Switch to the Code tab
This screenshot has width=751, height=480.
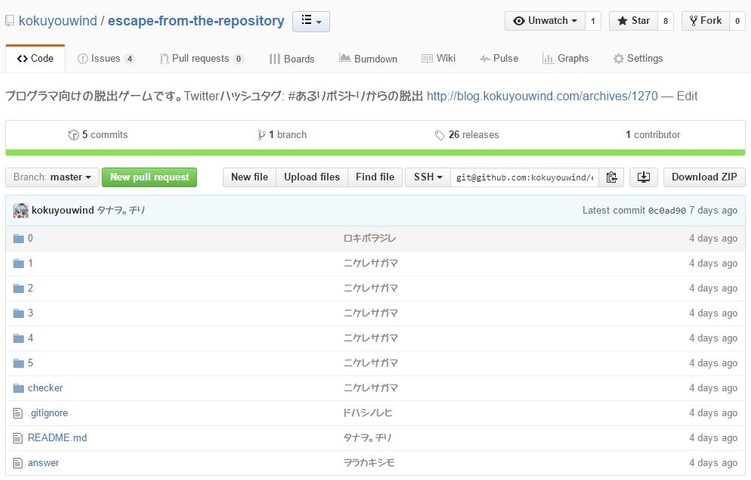pyautogui.click(x=35, y=58)
